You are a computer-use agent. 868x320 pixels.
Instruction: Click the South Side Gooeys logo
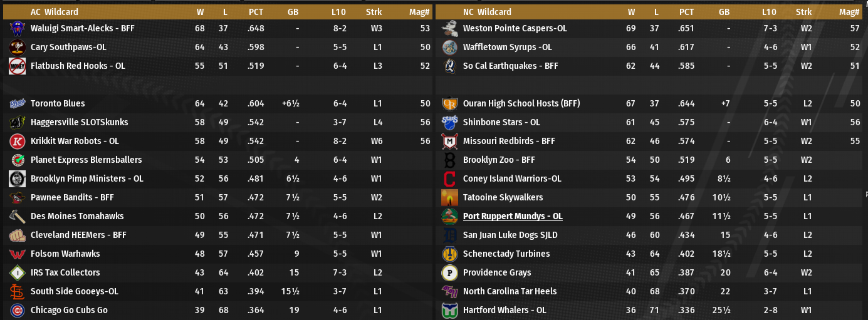[17, 291]
